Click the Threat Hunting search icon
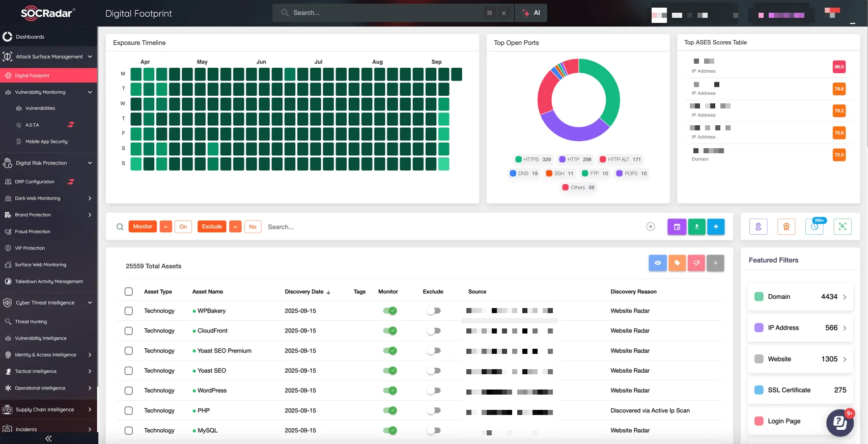Screen dimensions: 868x444 pos(8,322)
